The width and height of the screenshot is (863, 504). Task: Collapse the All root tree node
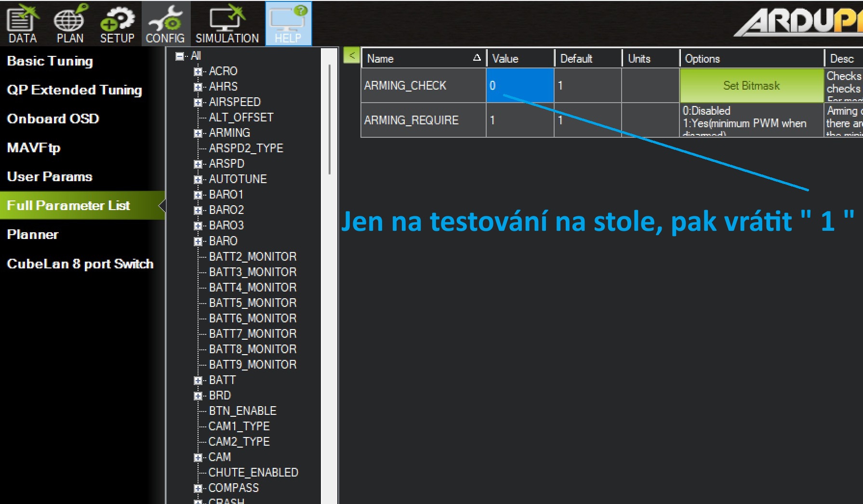[180, 56]
